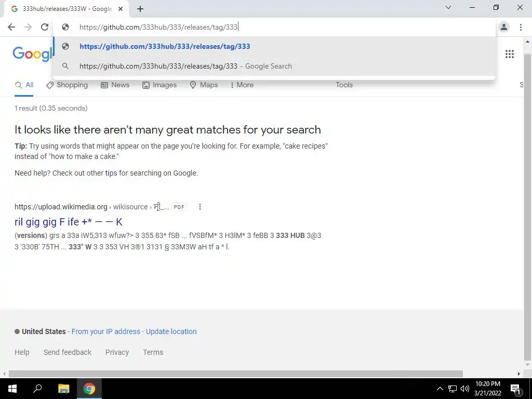Image resolution: width=532 pixels, height=399 pixels.
Task: Click the vertical scrollbar up arrow
Action: pyautogui.click(x=528, y=42)
